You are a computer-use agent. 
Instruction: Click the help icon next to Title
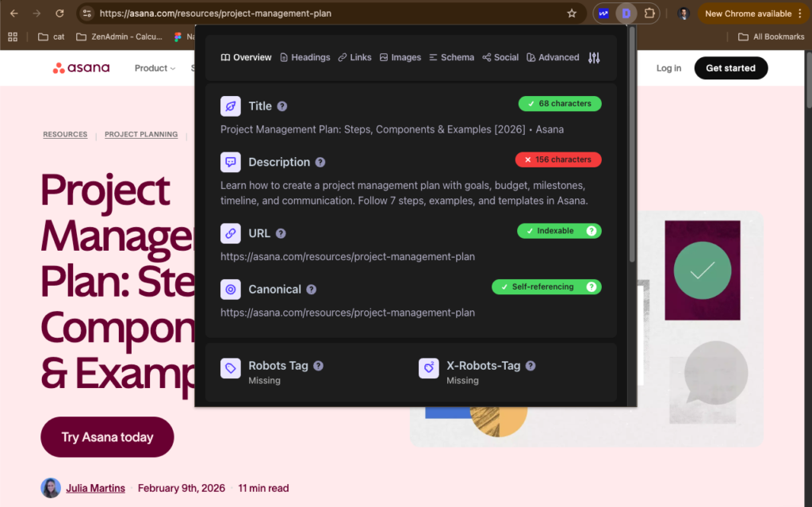[282, 106]
